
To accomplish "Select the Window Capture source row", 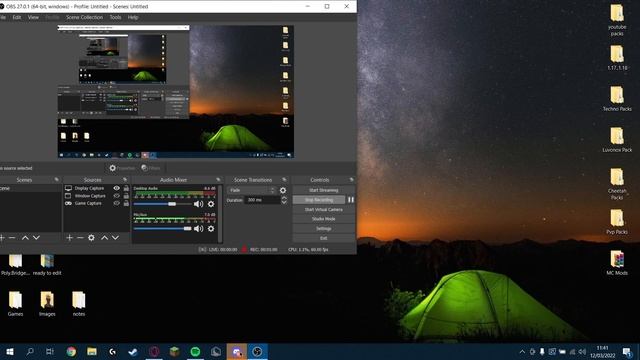I will tap(97, 196).
